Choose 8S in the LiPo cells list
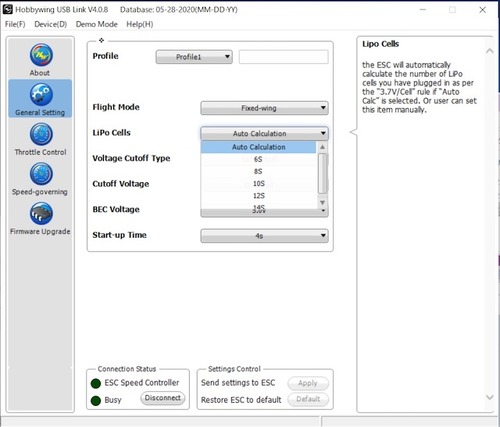The image size is (500, 427). pos(258,171)
